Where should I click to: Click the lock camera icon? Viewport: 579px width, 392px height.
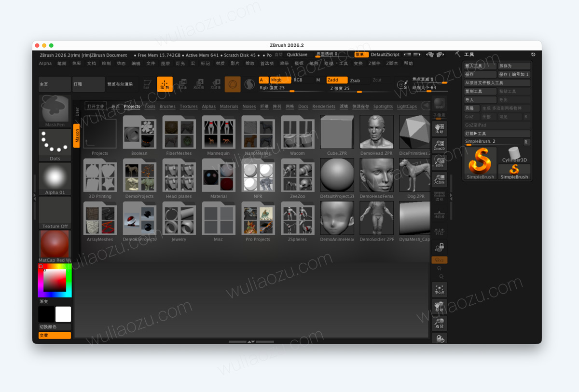click(x=439, y=247)
